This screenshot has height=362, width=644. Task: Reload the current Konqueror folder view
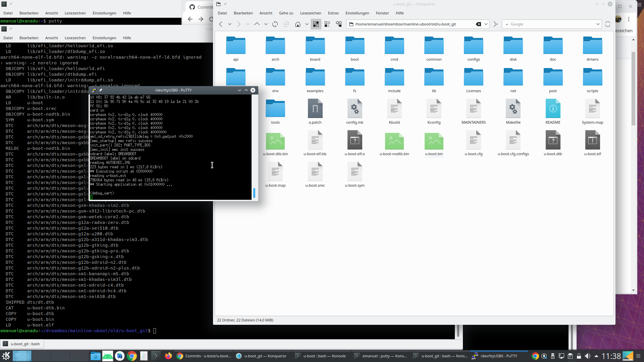pyautogui.click(x=275, y=24)
